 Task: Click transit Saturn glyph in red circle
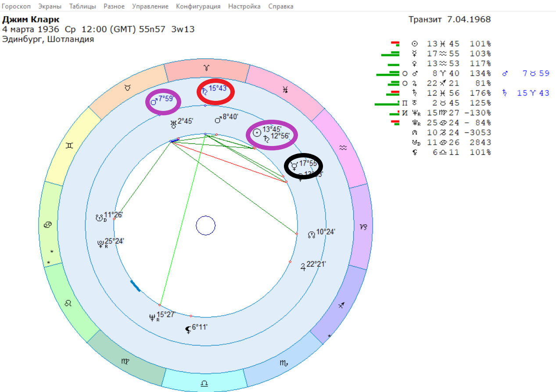[x=204, y=91]
